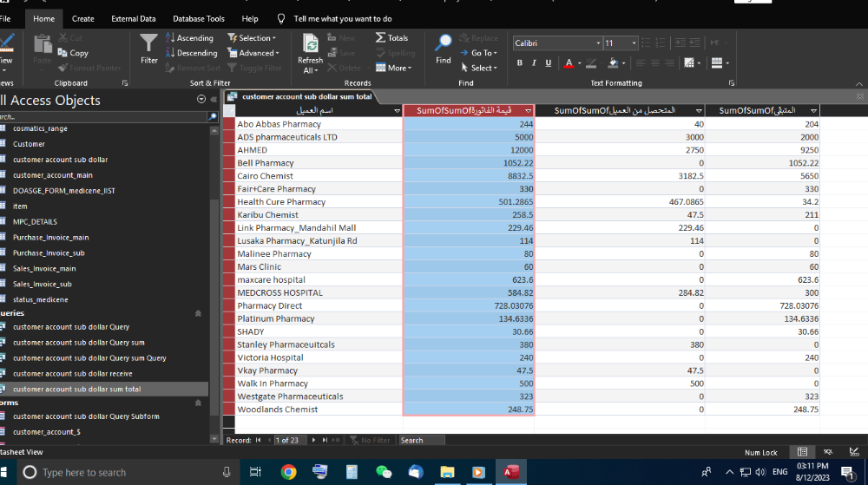Switch to SQL view in status bar
The width and height of the screenshot is (868, 485).
[828, 452]
